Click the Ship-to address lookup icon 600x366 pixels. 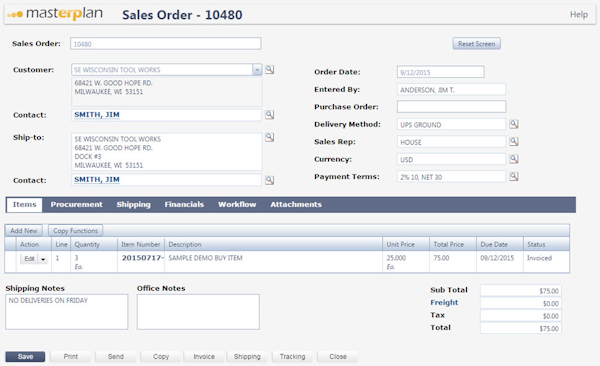pos(269,137)
